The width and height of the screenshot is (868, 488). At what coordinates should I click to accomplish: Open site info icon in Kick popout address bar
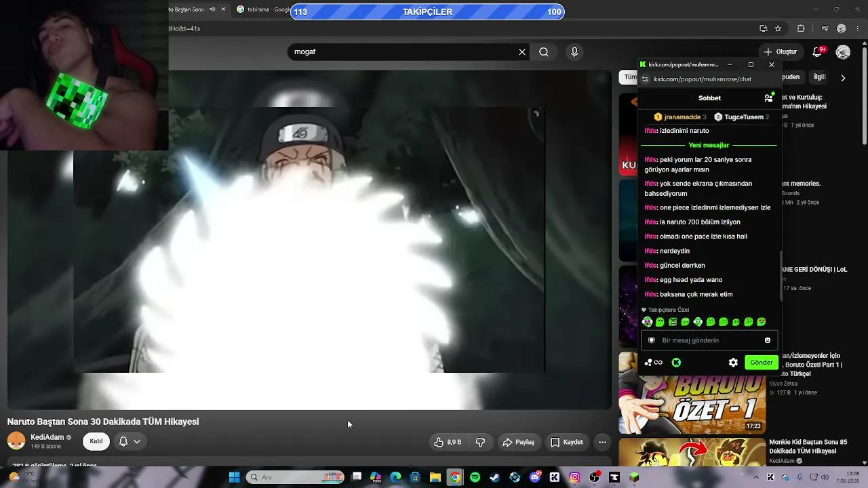click(x=646, y=79)
